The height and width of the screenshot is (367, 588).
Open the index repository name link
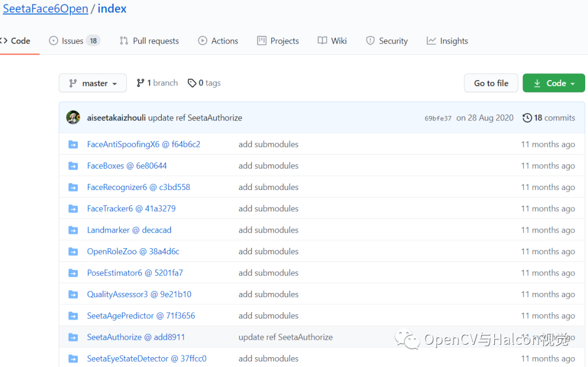click(112, 9)
